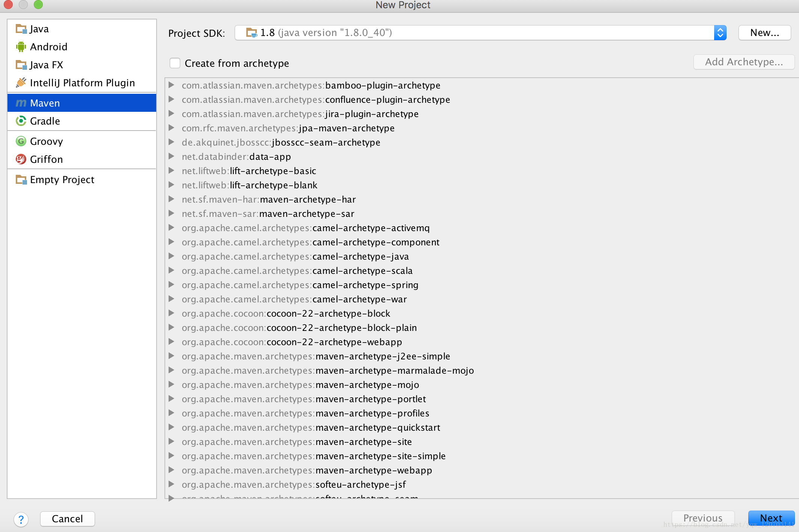This screenshot has height=532, width=799.
Task: Open the Project SDK dropdown arrows
Action: click(720, 33)
